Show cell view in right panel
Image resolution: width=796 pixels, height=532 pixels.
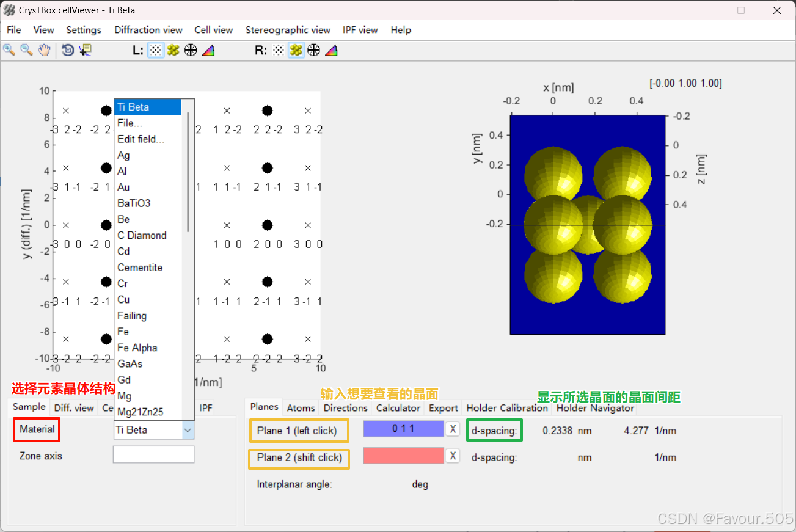point(296,50)
